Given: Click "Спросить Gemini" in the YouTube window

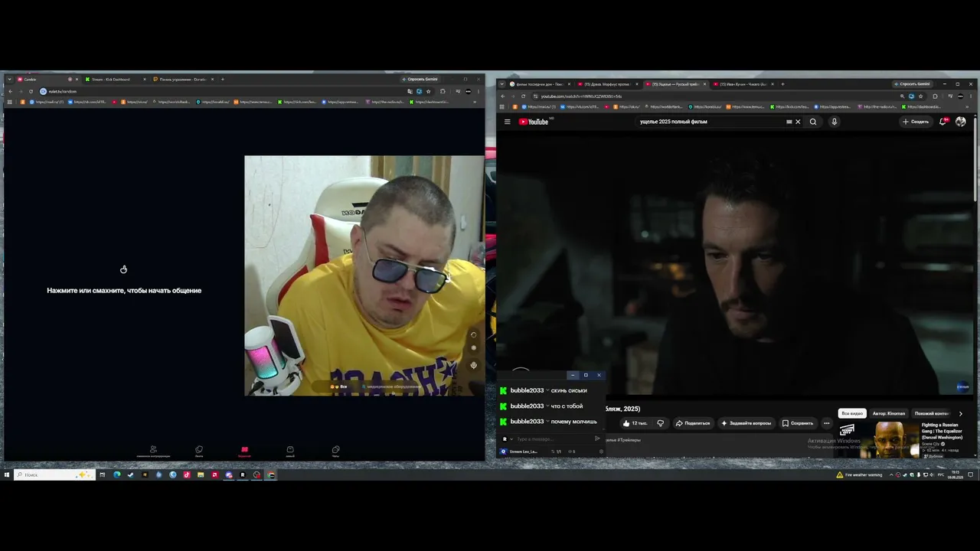Looking at the screenshot, I should click(912, 84).
